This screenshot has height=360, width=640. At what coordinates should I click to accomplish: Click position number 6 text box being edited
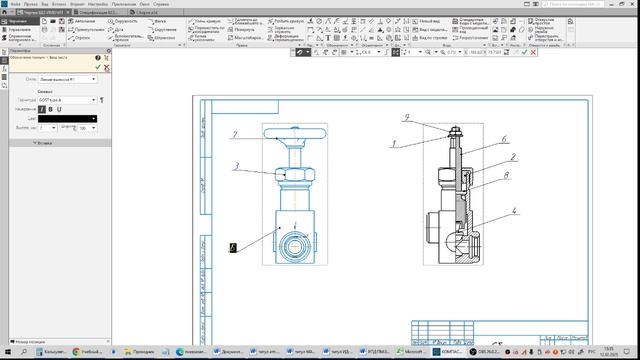[x=233, y=247]
